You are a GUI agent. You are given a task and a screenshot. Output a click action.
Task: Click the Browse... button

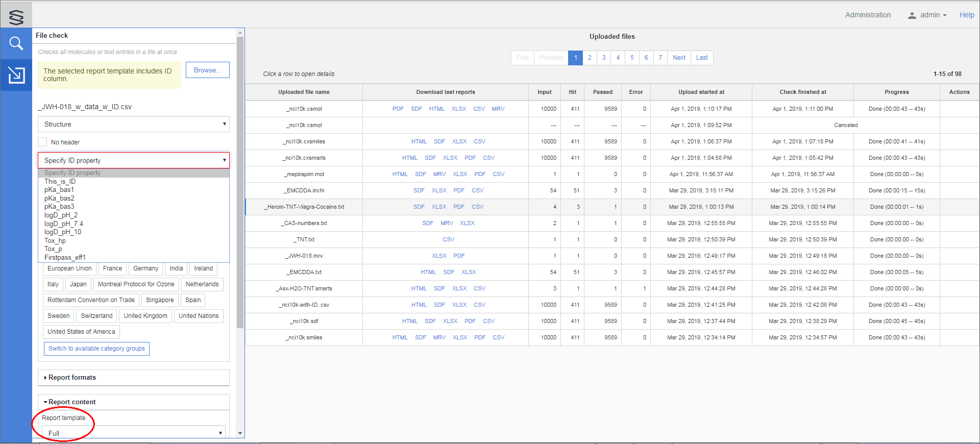coord(207,70)
